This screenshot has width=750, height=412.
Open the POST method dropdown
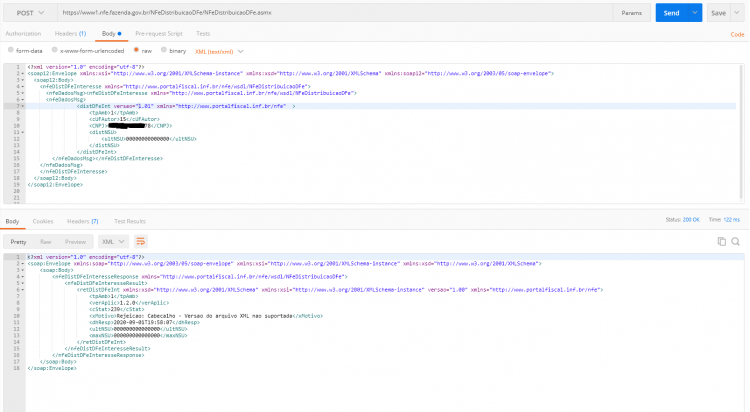point(30,13)
